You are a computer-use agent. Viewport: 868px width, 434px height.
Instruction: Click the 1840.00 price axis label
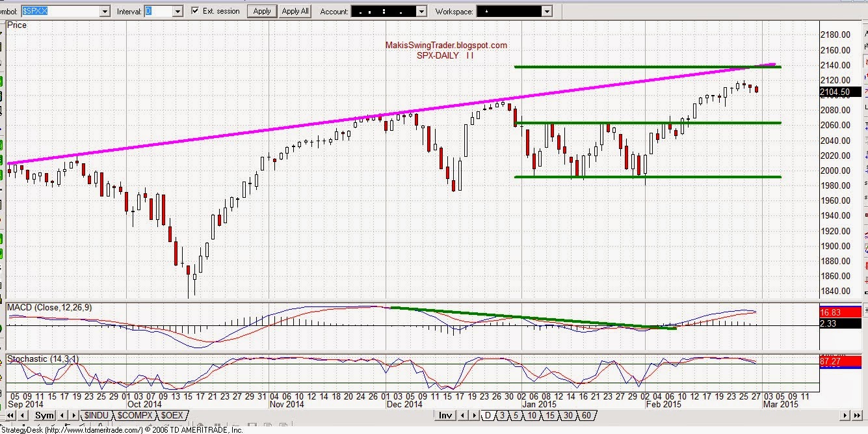click(x=835, y=291)
